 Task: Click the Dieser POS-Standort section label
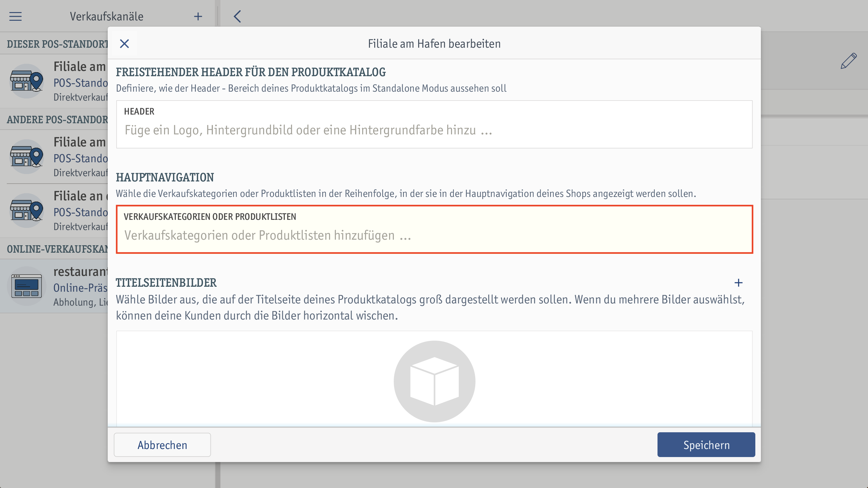point(57,44)
